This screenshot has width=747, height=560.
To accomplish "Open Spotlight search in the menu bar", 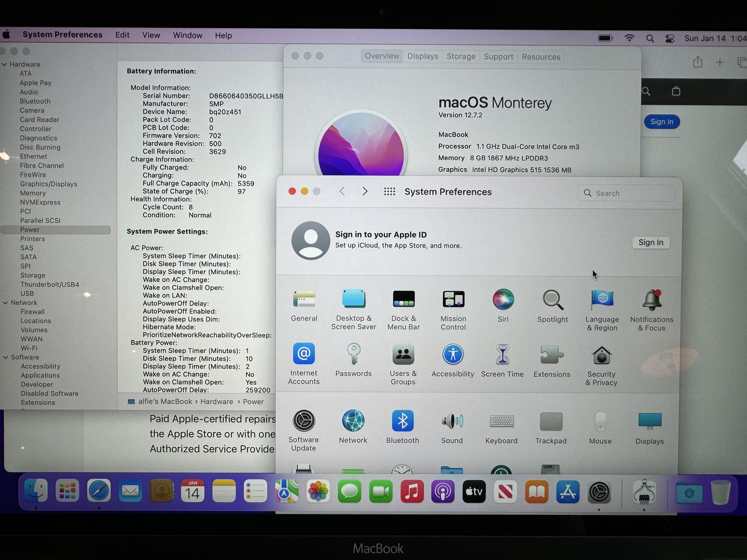I will point(650,38).
